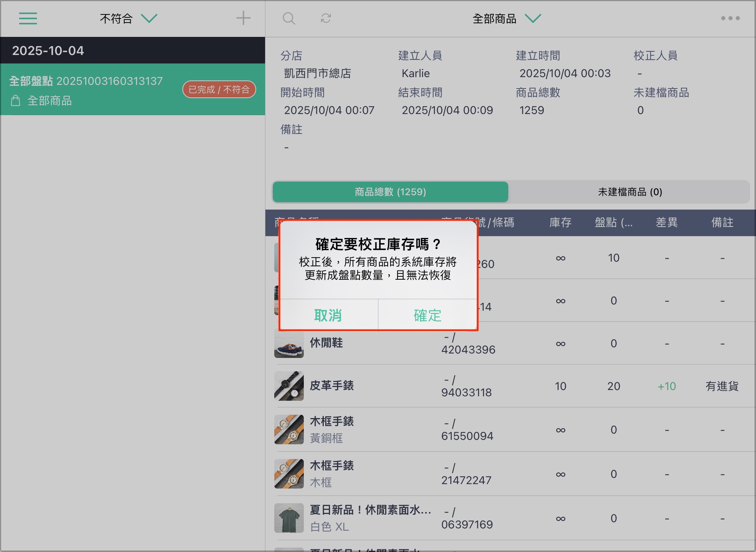Click branch name 凱西門市總店
The image size is (756, 552).
[317, 73]
